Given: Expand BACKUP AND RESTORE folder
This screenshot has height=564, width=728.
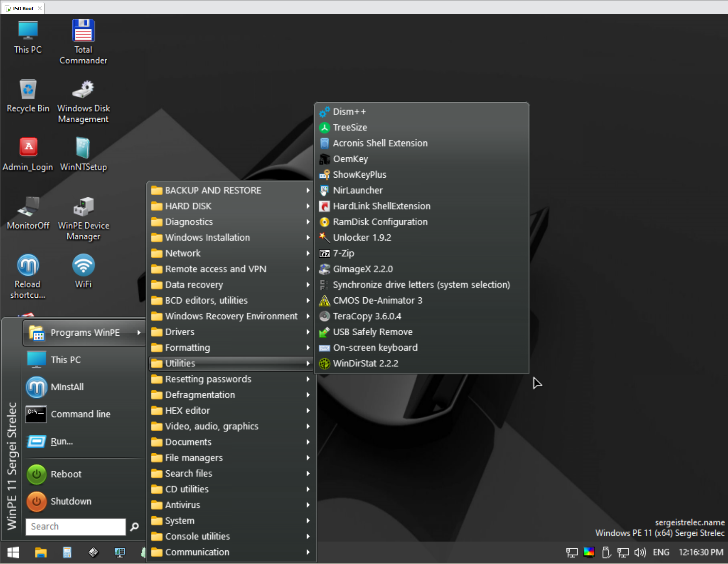Looking at the screenshot, I should tap(231, 190).
